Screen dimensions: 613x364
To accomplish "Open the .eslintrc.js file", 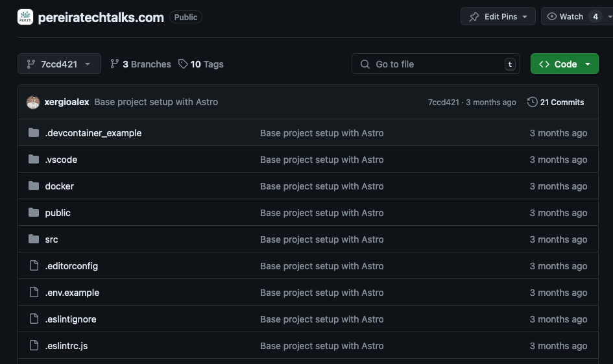I will 66,346.
